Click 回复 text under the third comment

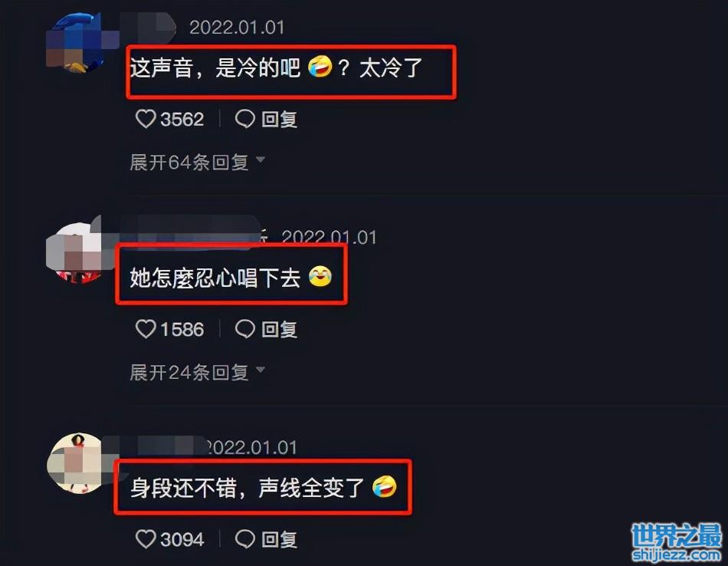(279, 539)
